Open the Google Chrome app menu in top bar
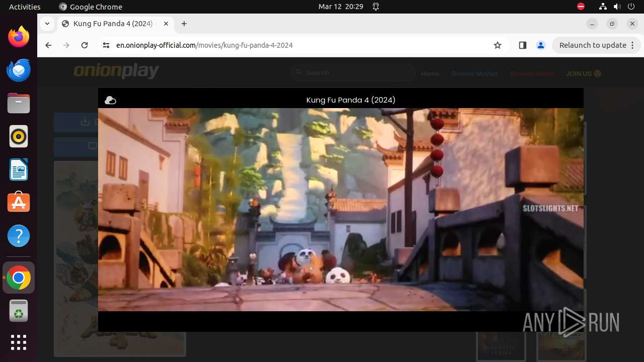This screenshot has width=644, height=362. click(91, 7)
